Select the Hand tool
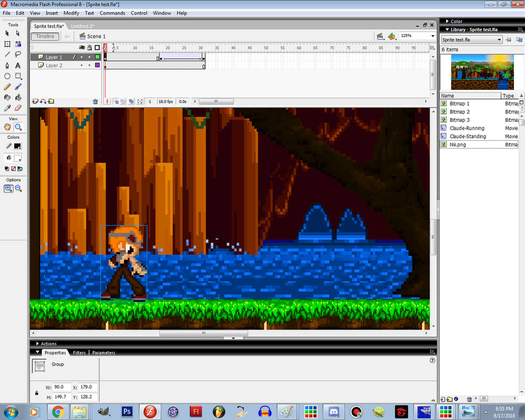525x420 pixels. click(7, 127)
